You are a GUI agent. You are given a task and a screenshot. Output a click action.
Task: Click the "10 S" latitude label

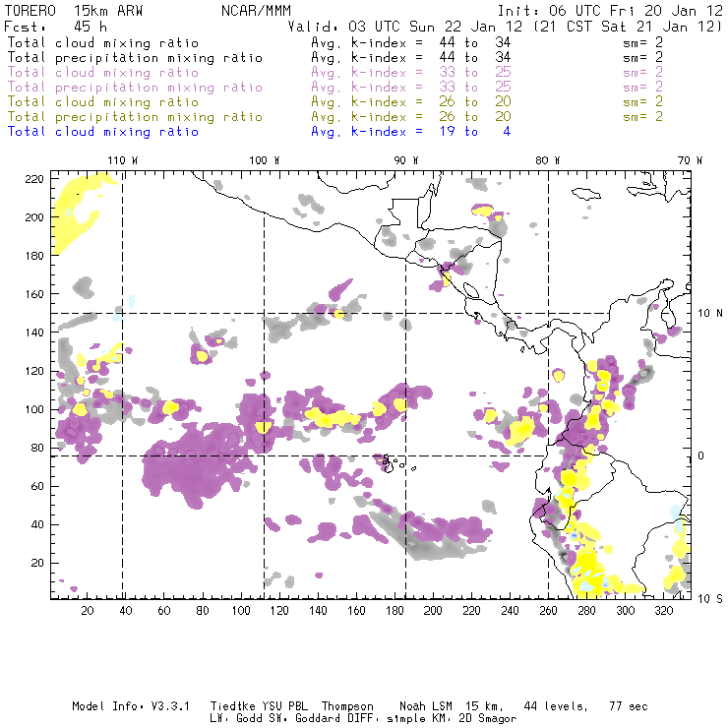tap(710, 599)
